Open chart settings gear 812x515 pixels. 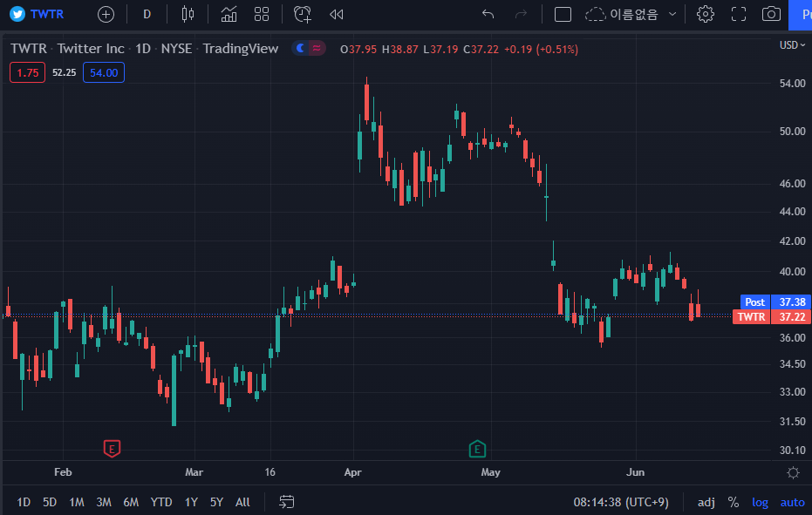705,15
